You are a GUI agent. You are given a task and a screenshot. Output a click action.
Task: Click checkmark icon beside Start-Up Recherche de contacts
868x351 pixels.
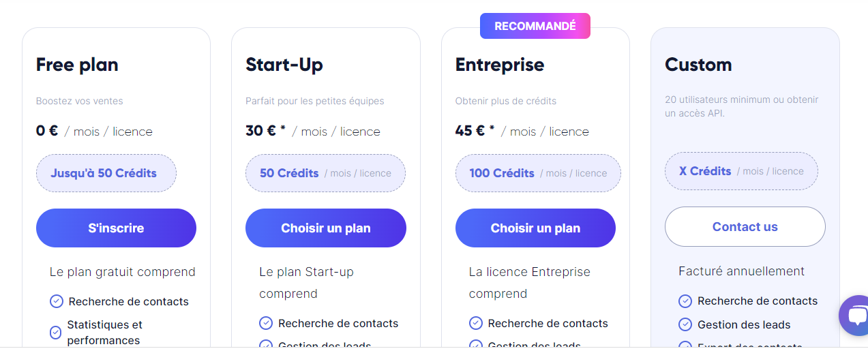pyautogui.click(x=266, y=323)
